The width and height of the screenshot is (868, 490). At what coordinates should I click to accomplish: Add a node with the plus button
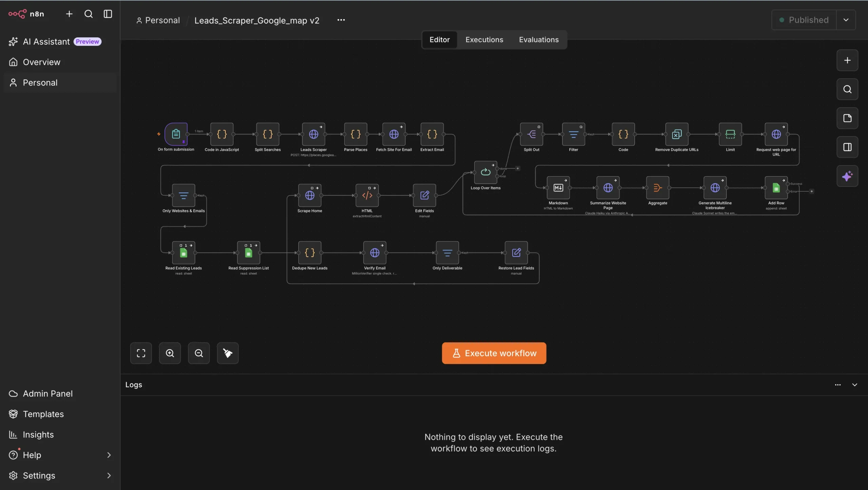click(847, 60)
